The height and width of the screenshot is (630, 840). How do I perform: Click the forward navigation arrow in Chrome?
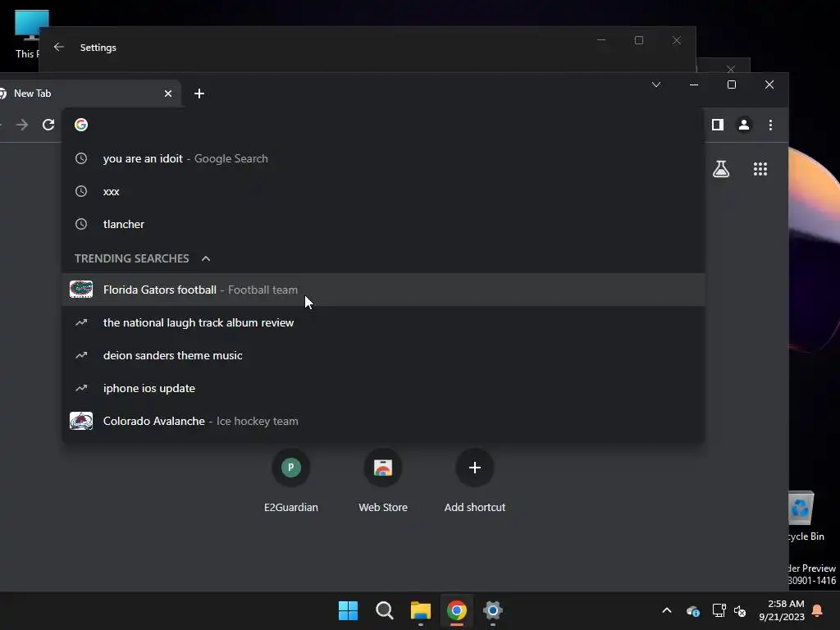22,125
